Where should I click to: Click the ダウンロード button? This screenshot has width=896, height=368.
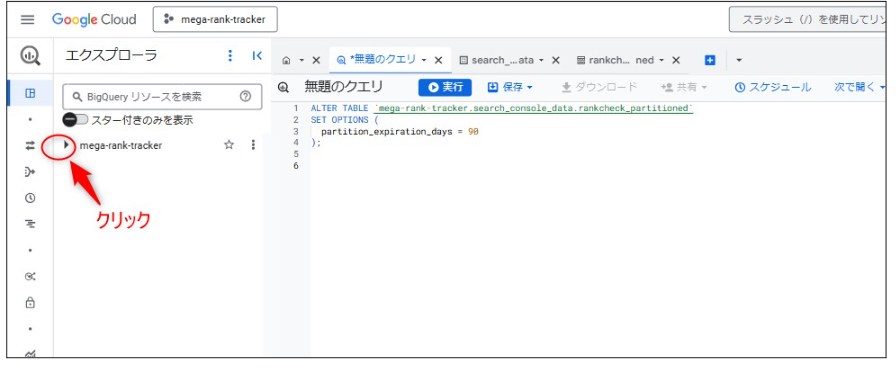point(599,87)
